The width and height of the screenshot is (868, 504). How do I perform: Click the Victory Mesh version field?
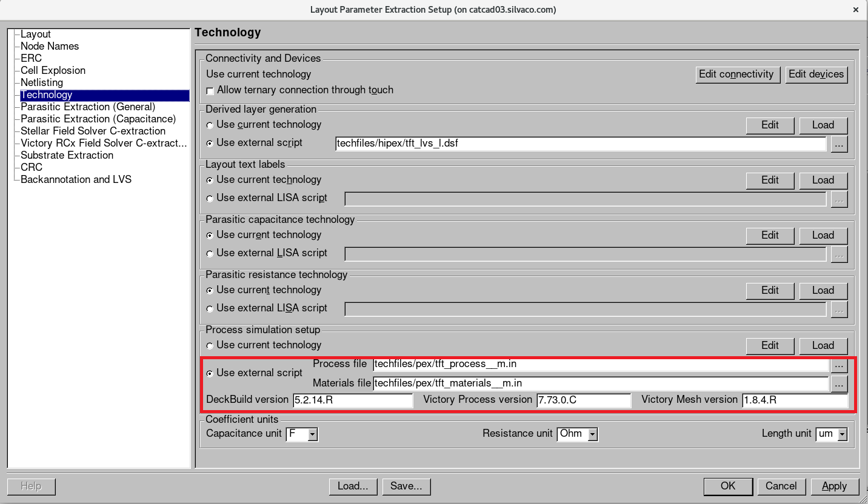tap(794, 400)
